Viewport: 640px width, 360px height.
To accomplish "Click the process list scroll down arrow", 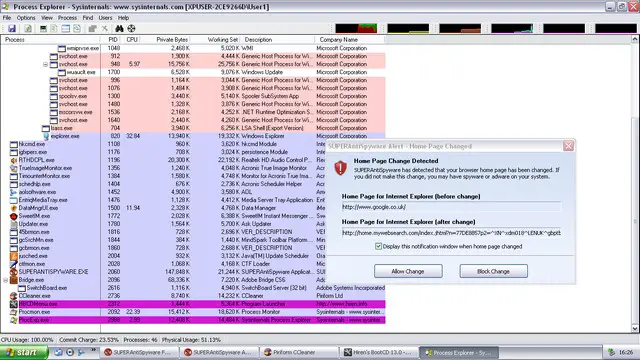I will point(635,328).
